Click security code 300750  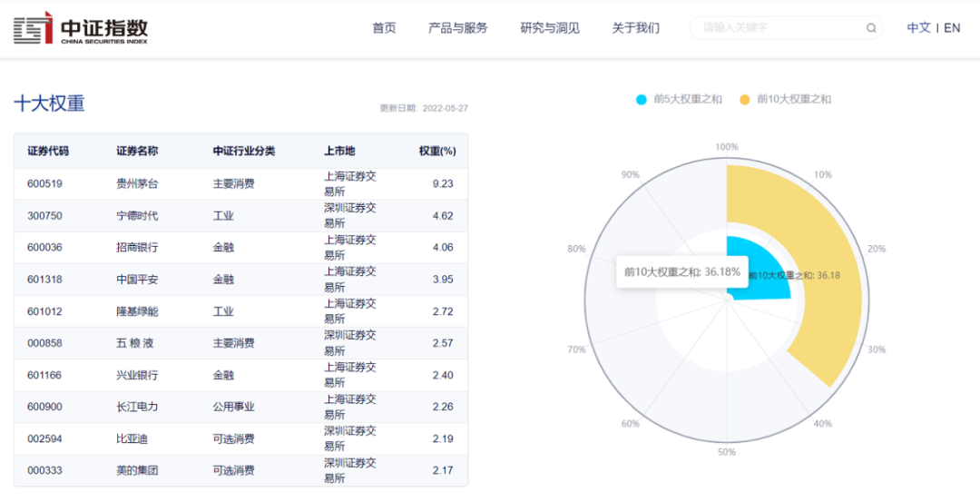point(45,216)
